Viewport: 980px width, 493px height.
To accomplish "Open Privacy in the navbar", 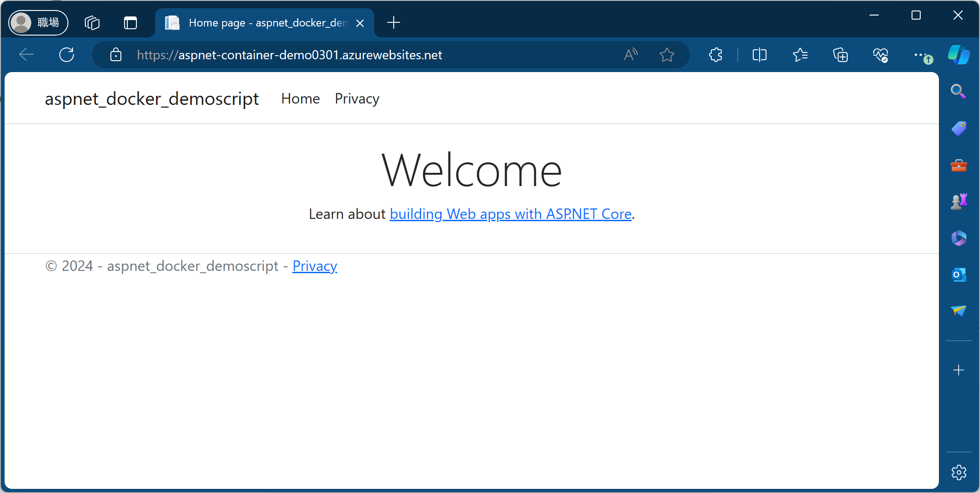I will click(x=357, y=99).
